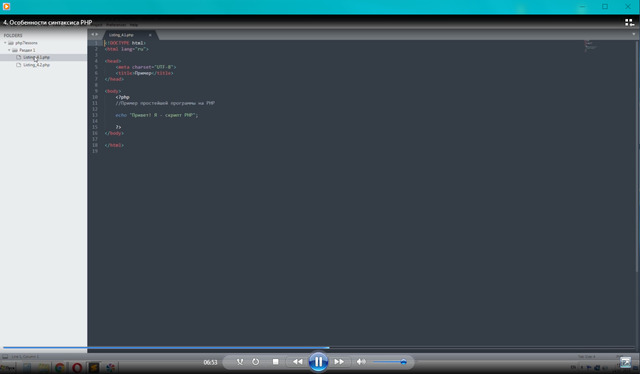640x374 pixels.
Task: Click the Line 1, Column 1 status
Action: pyautogui.click(x=25, y=356)
